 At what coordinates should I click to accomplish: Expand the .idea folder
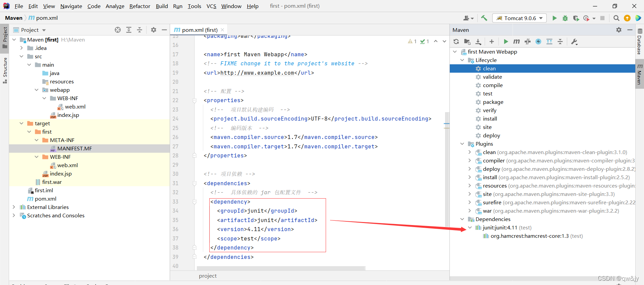21,48
